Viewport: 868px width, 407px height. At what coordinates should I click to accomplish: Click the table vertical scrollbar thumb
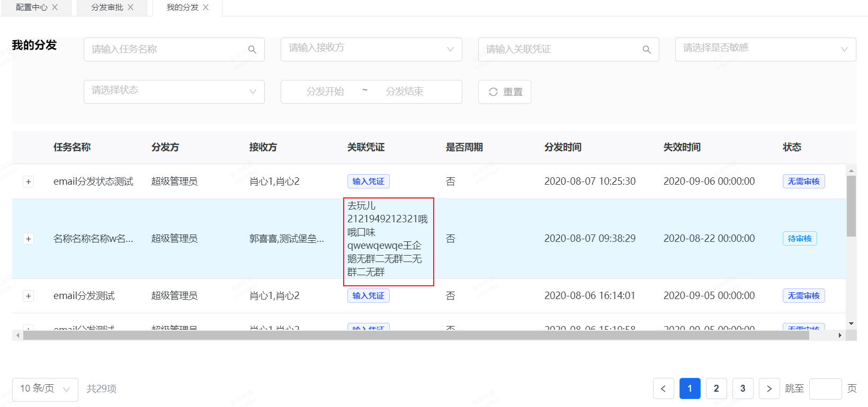coord(851,206)
